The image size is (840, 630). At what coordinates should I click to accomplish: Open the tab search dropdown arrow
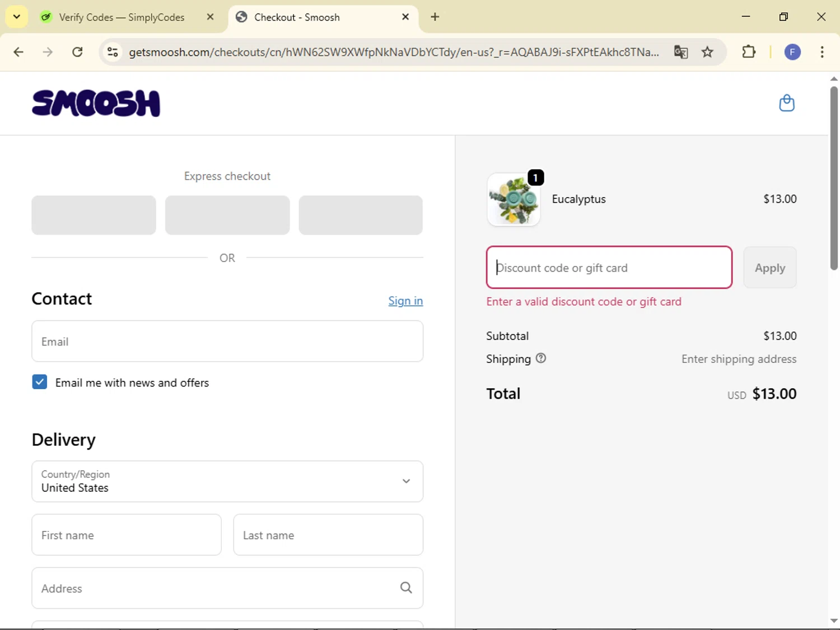pos(17,17)
